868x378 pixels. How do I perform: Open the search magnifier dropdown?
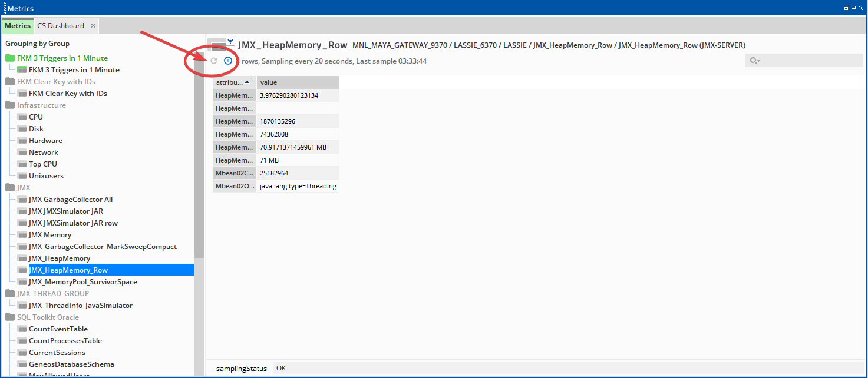pos(755,61)
